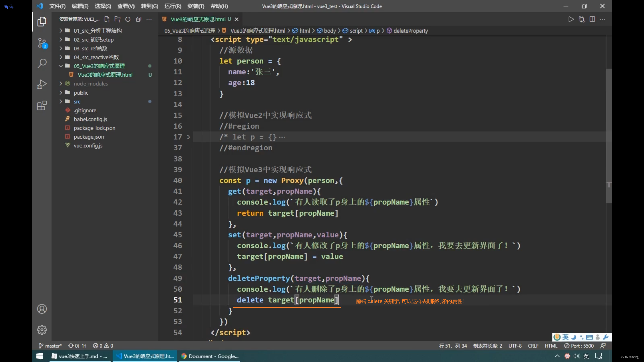Open the Extensions view
Screen dimensions: 644x362
pyautogui.click(x=42, y=106)
